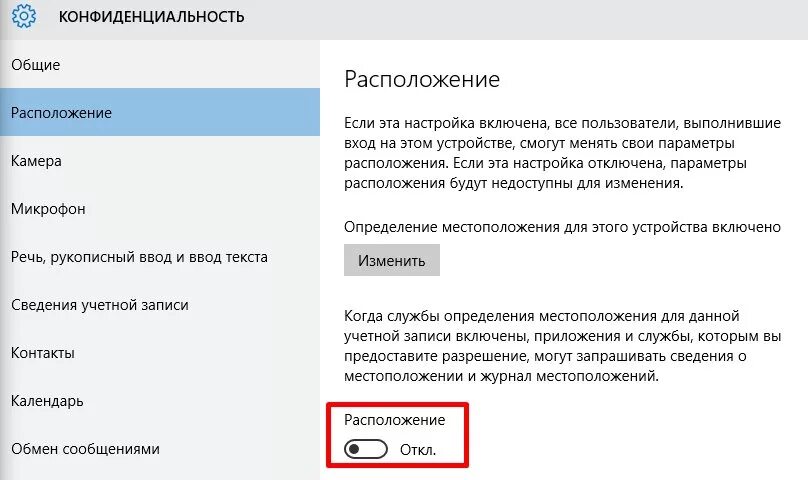Click the red highlighted toggle frame

[397, 435]
